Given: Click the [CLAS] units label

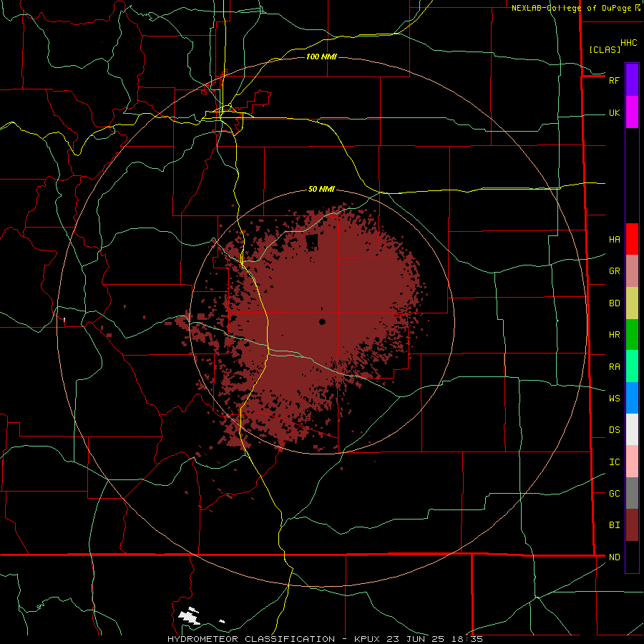Looking at the screenshot, I should click(x=605, y=49).
